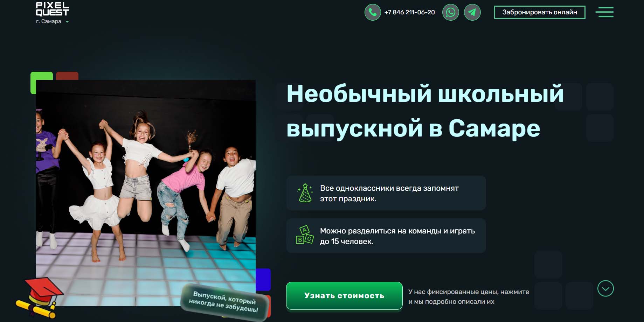Screen dimensions: 644x322
Task: Call the phone number +7 846 211-06-20
Action: point(409,12)
